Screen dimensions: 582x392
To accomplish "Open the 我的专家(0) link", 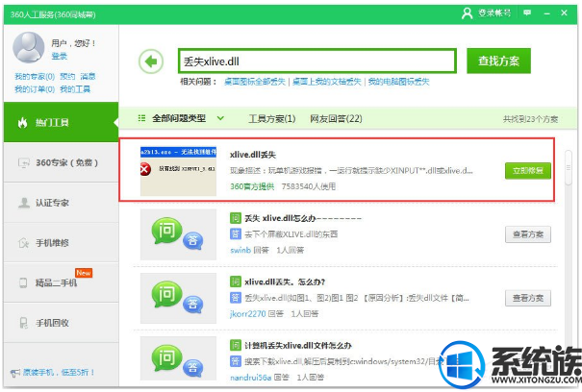I will tap(35, 77).
